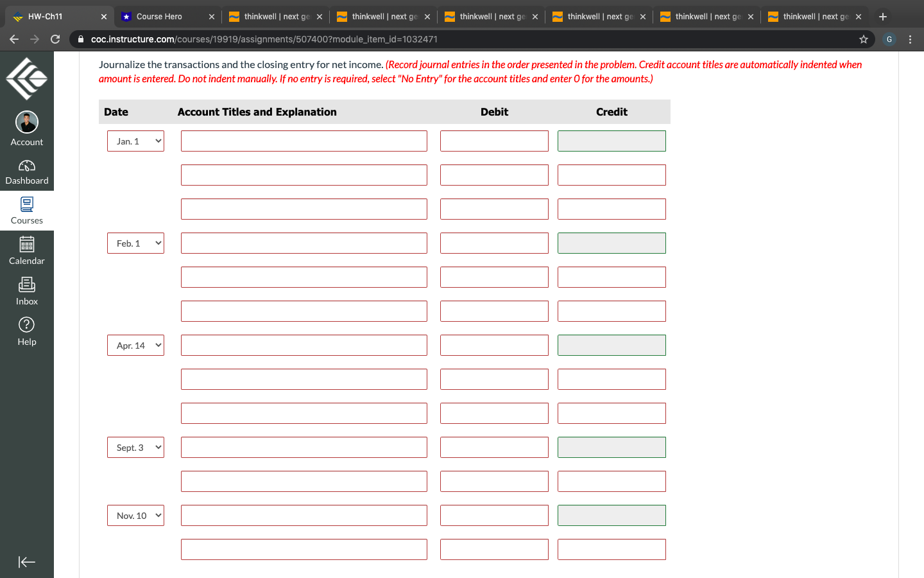Bookmark this page with the star icon
Image resolution: width=924 pixels, height=578 pixels.
click(x=864, y=39)
